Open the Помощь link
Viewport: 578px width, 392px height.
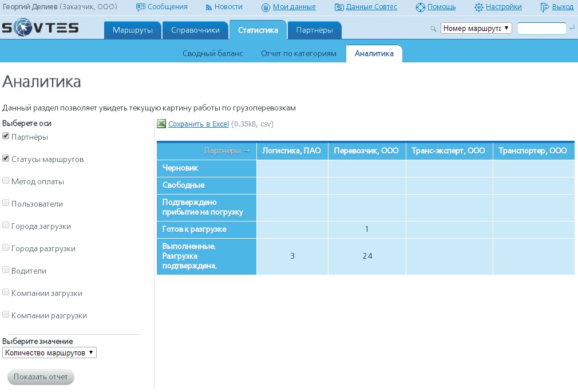pos(442,7)
